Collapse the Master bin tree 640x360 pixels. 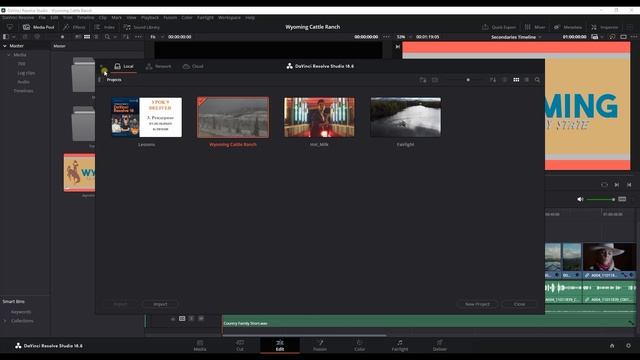point(5,46)
